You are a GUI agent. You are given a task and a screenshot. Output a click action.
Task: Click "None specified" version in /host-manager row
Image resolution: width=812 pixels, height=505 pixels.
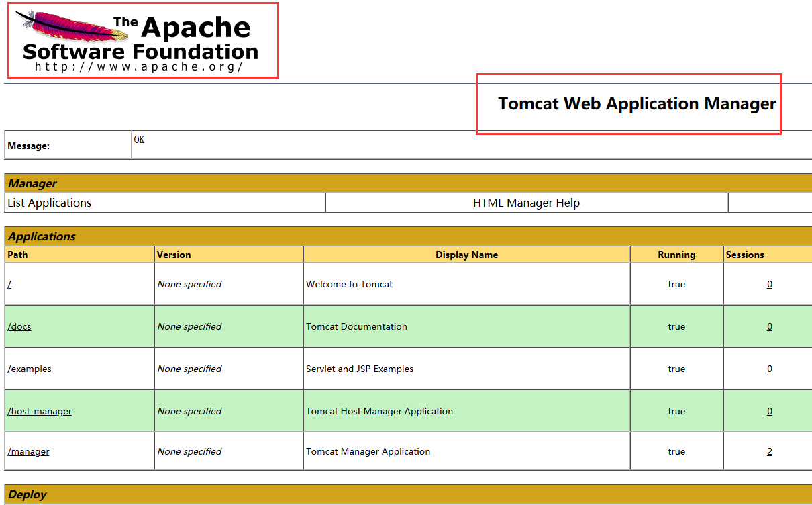pos(189,411)
